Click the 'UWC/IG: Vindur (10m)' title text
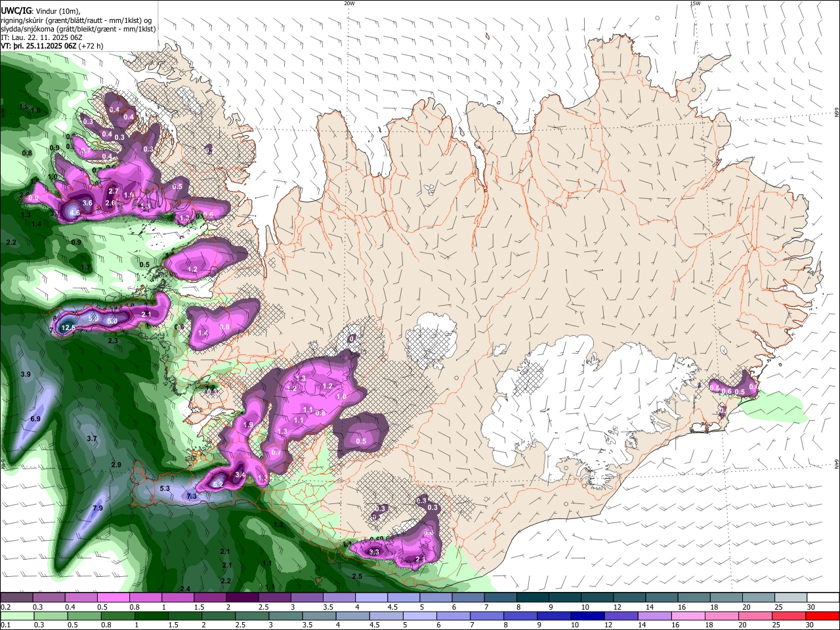The image size is (840, 630). 41,10
